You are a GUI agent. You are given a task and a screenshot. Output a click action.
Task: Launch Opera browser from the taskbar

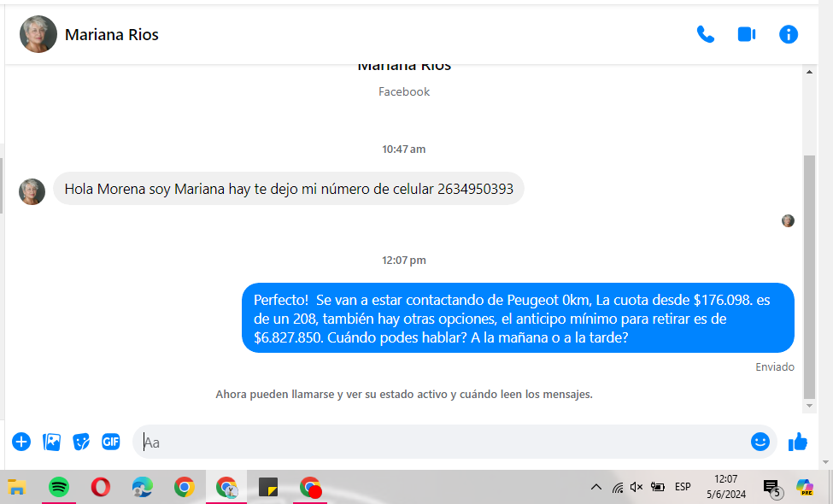[x=100, y=487]
